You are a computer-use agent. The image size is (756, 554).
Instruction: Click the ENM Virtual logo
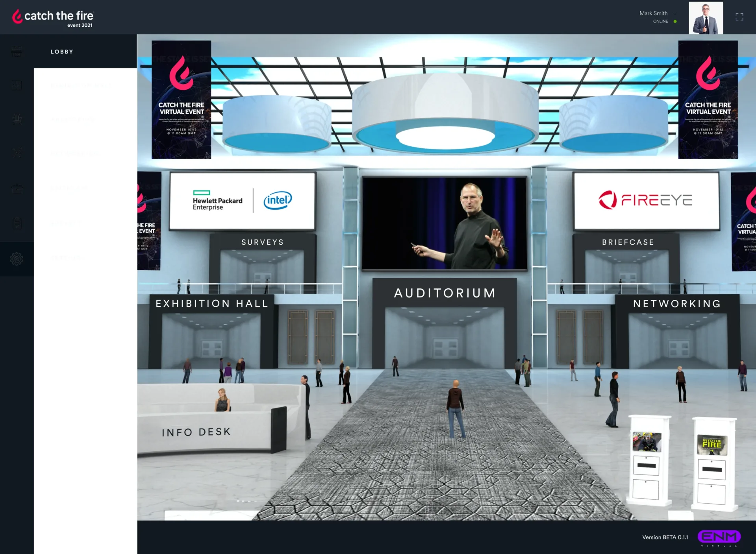[x=719, y=537]
